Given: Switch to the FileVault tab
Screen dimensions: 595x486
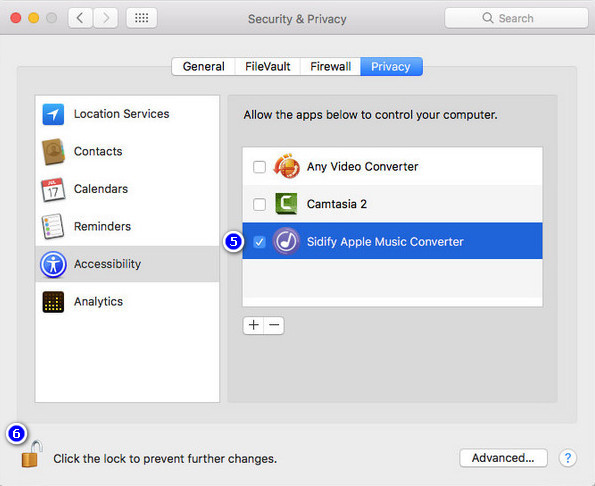Looking at the screenshot, I should click(x=268, y=66).
